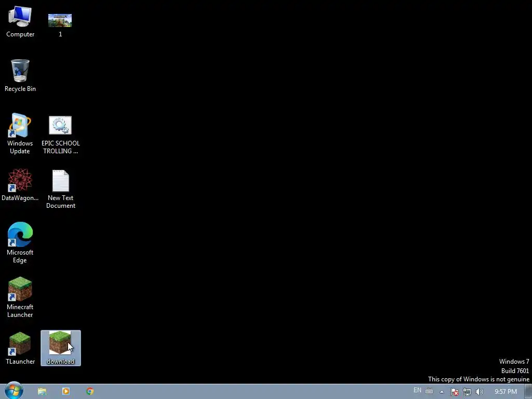Launch Windows Media Player from taskbar

(66, 391)
